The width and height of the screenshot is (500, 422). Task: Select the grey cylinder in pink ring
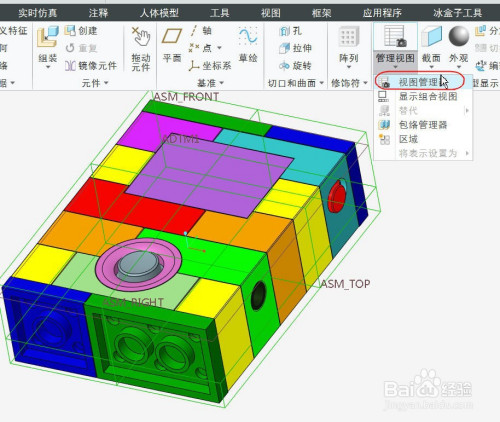pos(139,265)
